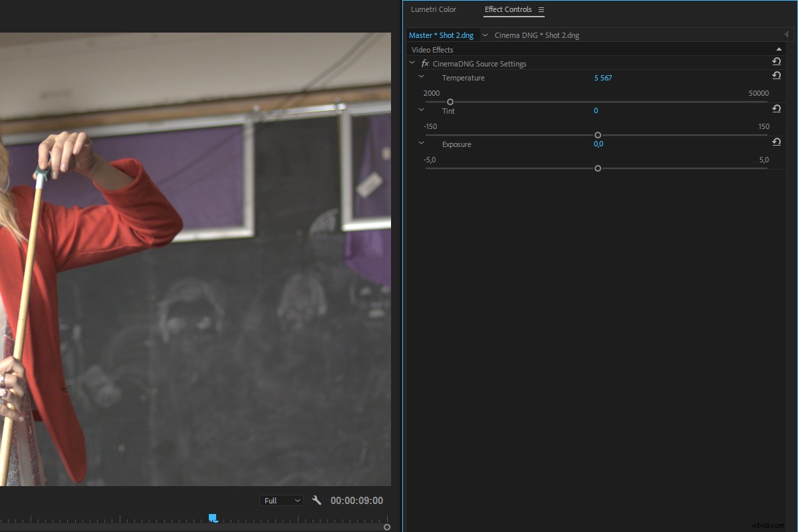Collapse the Tint parameter controls
798x532 pixels.
(x=421, y=109)
